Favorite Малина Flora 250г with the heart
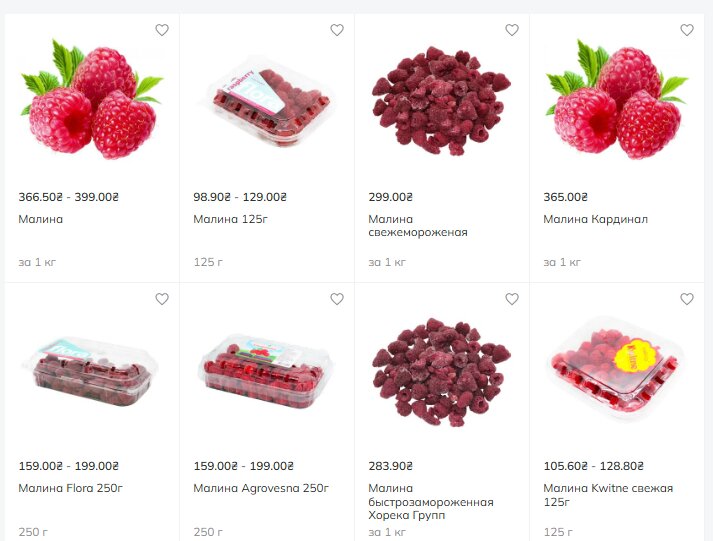This screenshot has width=713, height=541. coord(162,299)
